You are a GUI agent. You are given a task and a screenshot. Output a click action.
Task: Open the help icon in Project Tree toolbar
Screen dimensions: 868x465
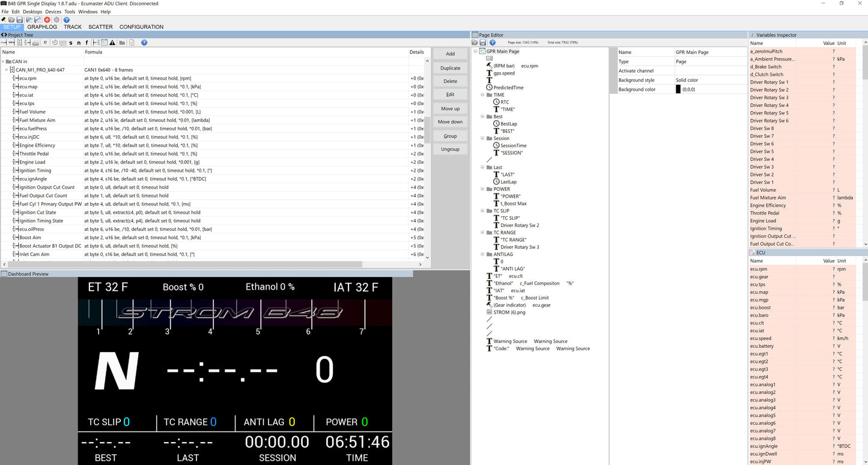(x=144, y=43)
